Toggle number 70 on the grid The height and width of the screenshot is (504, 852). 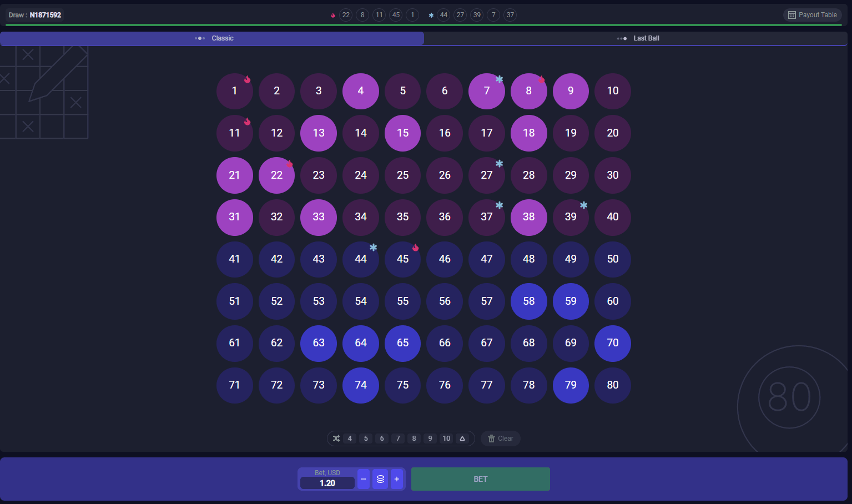click(612, 343)
